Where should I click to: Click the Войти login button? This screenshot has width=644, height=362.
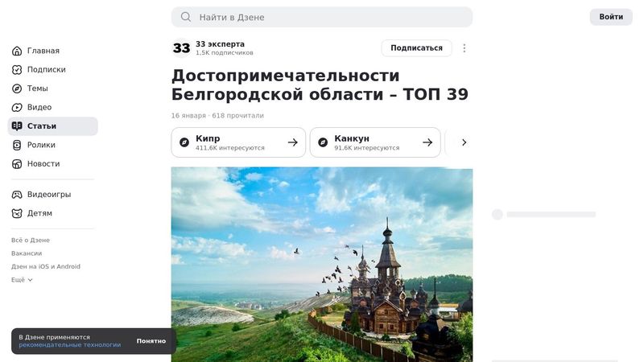coord(611,17)
